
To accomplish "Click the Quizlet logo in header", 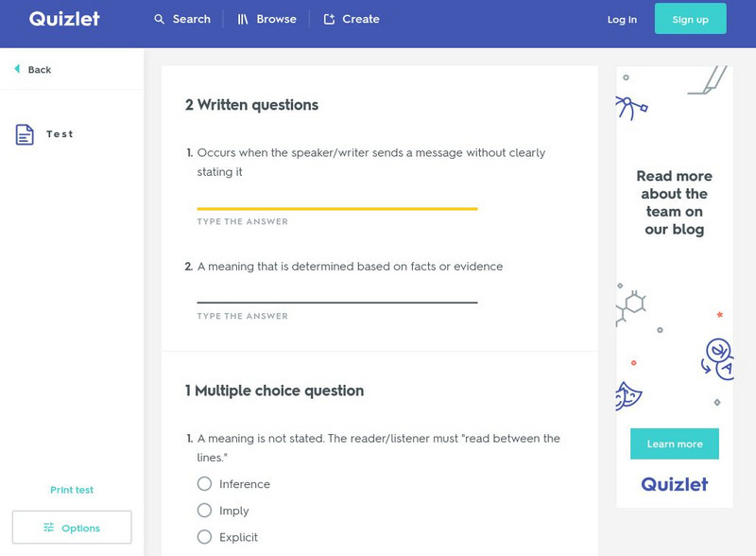I will (x=64, y=19).
